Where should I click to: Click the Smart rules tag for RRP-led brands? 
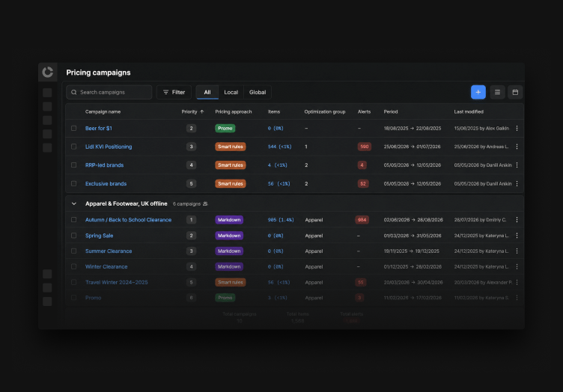click(230, 165)
